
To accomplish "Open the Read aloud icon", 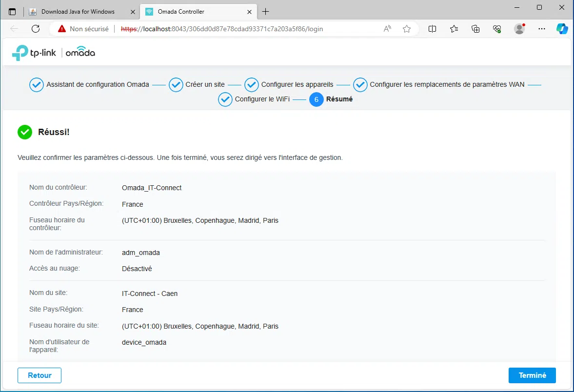I will coord(387,29).
